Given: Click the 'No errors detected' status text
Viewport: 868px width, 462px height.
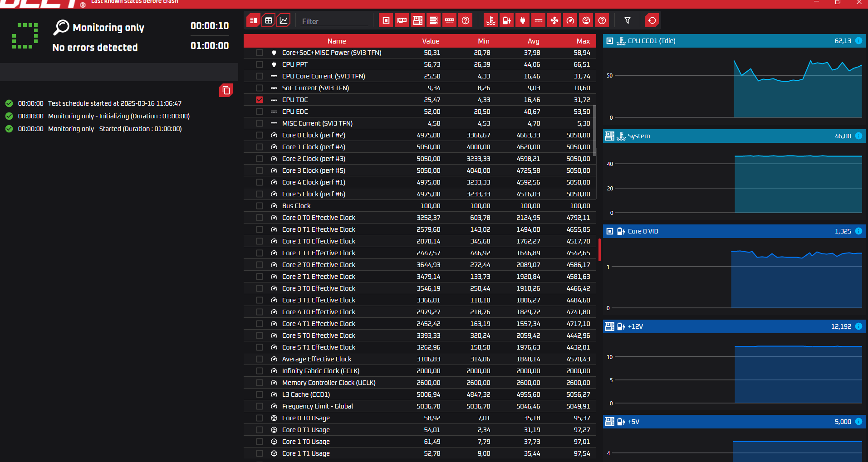Looking at the screenshot, I should [95, 47].
